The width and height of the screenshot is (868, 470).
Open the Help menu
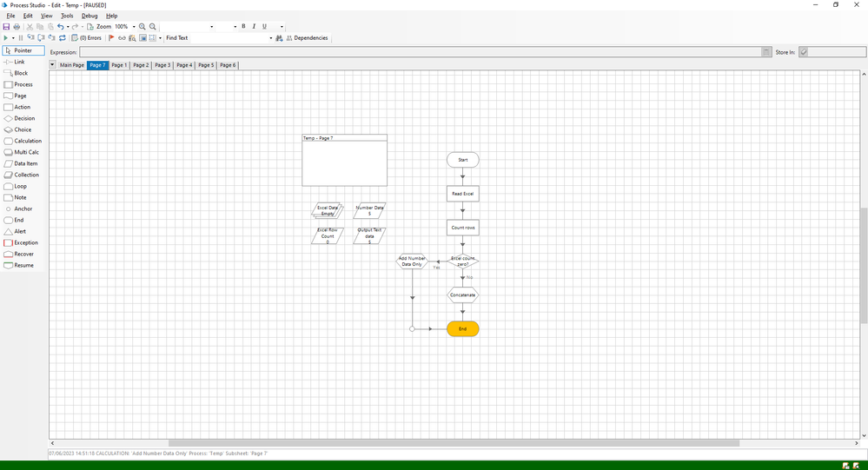point(112,16)
